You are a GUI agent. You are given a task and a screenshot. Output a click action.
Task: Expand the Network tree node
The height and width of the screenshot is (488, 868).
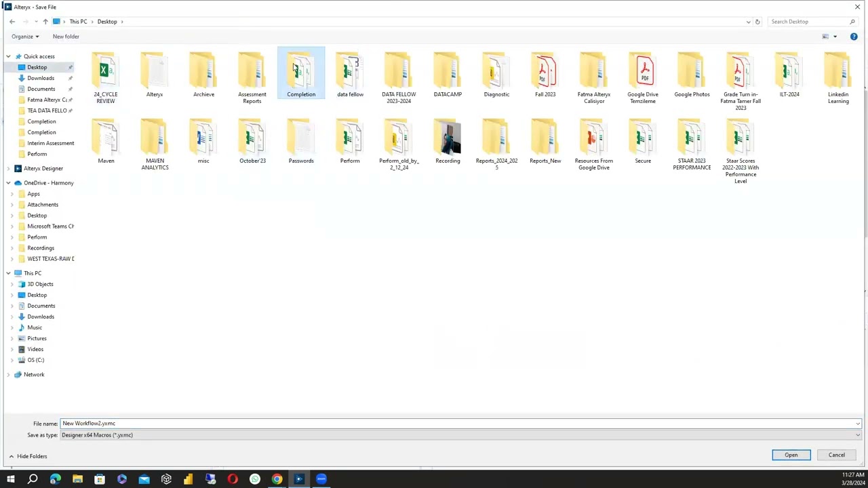8,375
